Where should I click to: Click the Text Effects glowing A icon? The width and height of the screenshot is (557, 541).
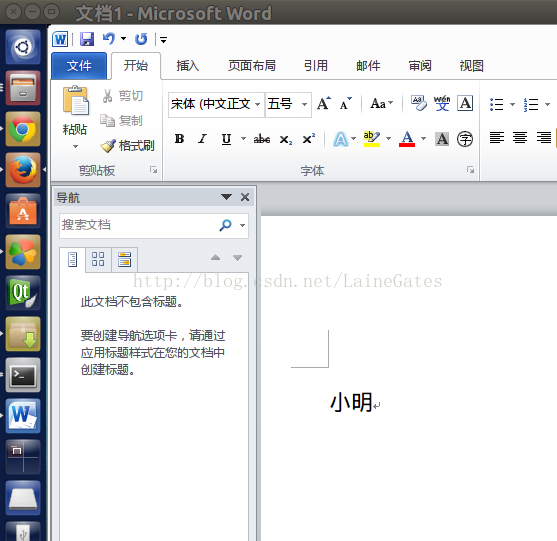341,139
